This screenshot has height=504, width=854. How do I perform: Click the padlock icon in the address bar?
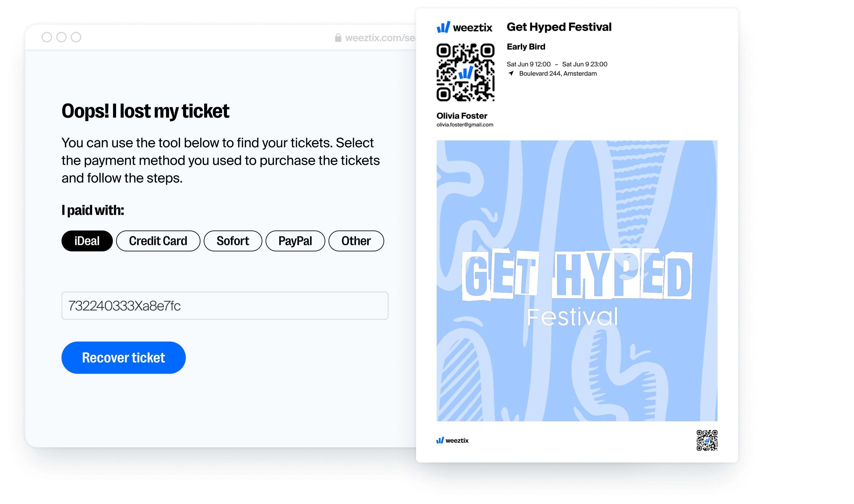(x=338, y=38)
